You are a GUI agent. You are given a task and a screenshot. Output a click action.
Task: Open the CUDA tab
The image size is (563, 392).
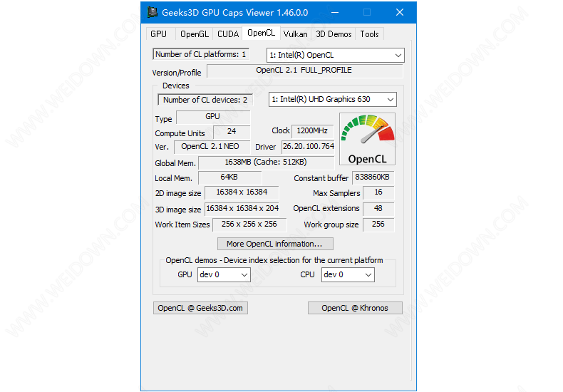(x=228, y=34)
